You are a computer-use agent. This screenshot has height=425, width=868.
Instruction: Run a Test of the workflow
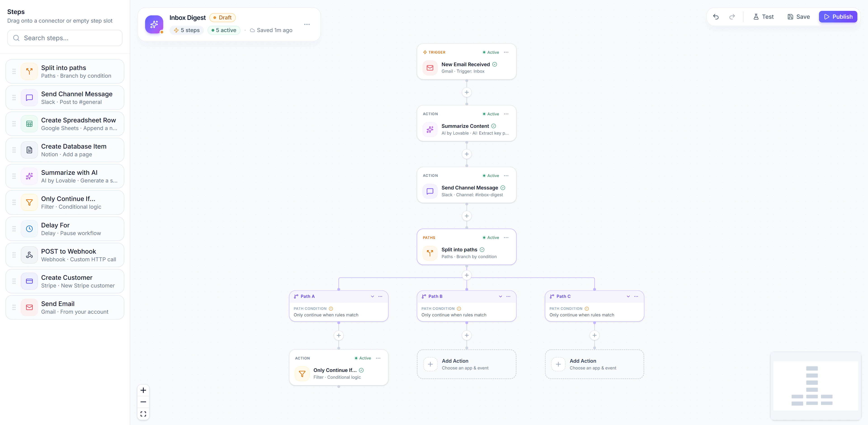763,17
